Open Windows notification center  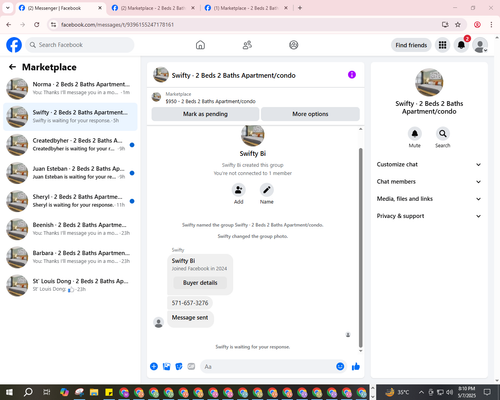[487, 392]
